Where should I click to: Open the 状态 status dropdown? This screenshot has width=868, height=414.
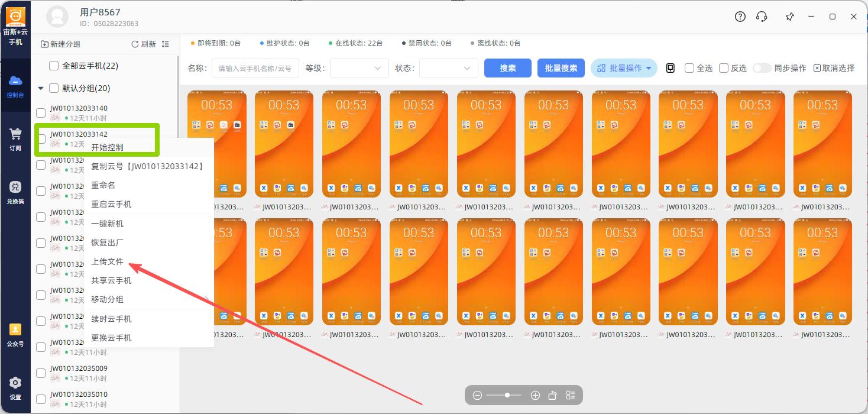point(449,68)
